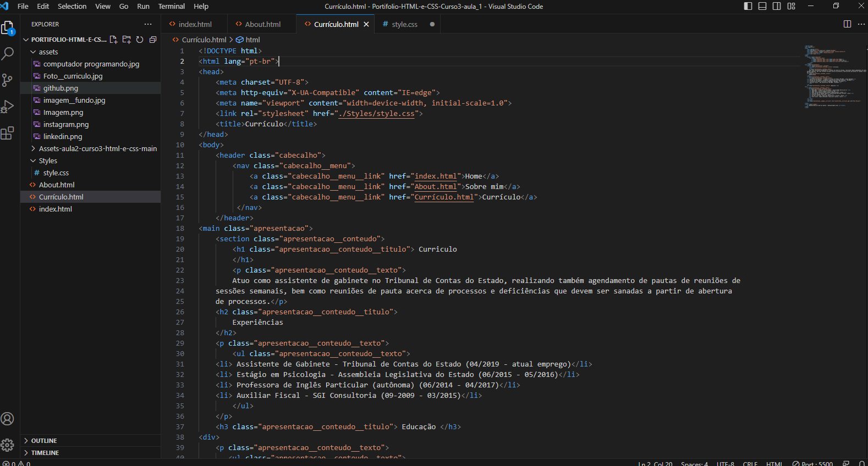
Task: Change UTF-8 file encoding
Action: pyautogui.click(x=725, y=463)
